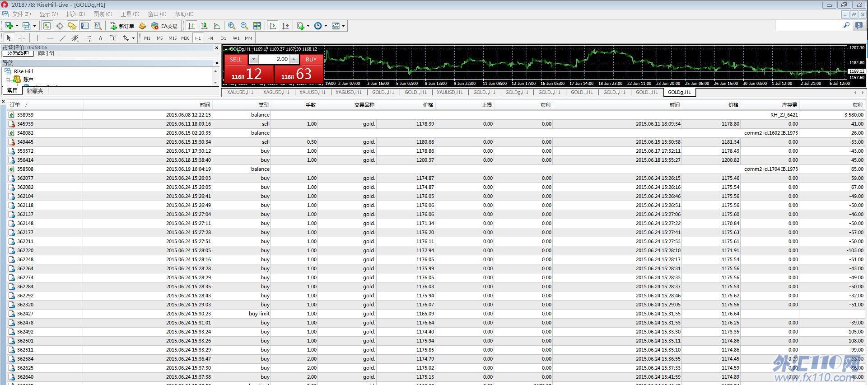868x385 pixels.
Task: Open the Profiles icon
Action: tap(27, 26)
